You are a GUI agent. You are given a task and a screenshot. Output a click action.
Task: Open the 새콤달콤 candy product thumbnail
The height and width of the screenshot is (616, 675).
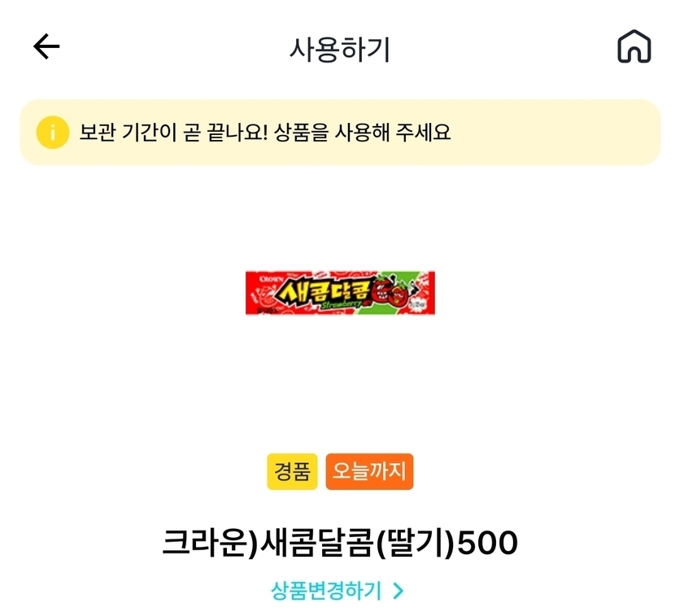pyautogui.click(x=340, y=293)
